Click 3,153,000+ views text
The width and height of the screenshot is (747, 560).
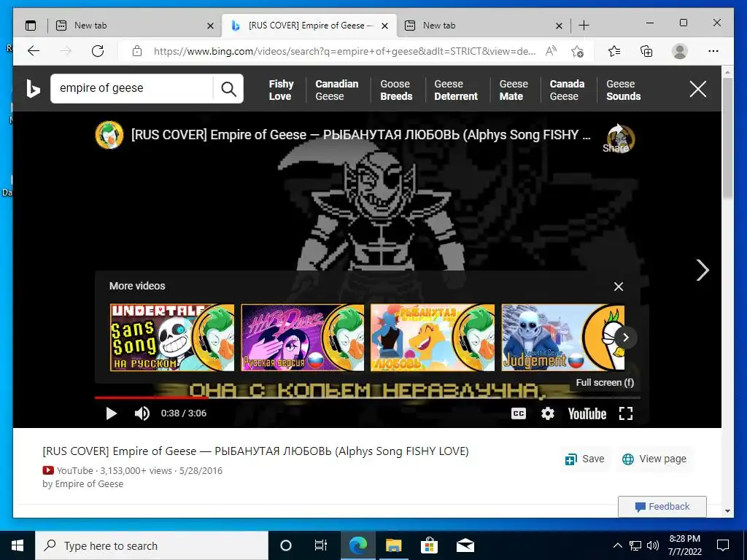135,471
